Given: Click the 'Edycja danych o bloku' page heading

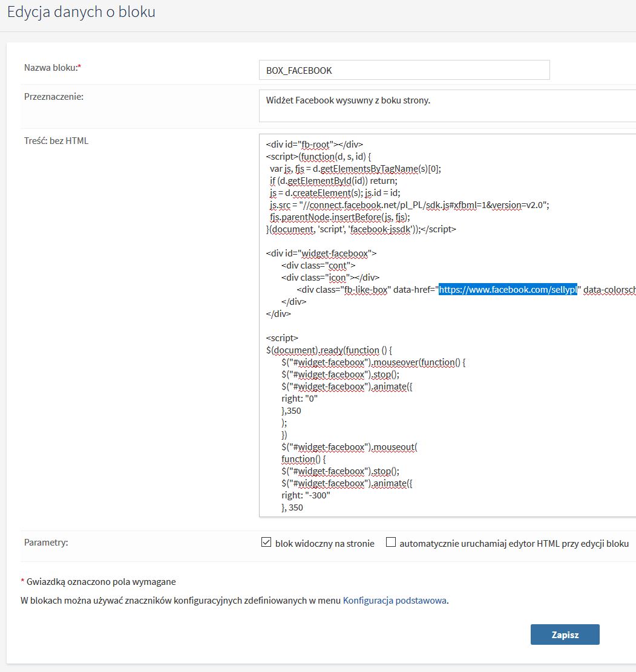Looking at the screenshot, I should (81, 11).
